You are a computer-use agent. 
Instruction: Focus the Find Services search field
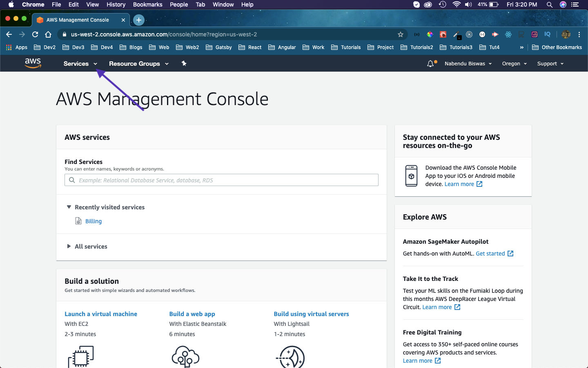click(x=221, y=180)
